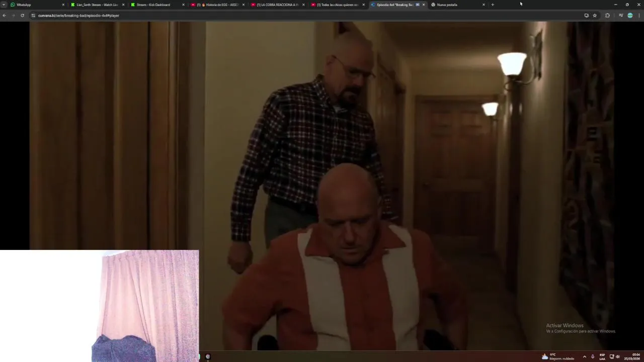Reload the cuevana page
The image size is (644, 362).
pyautogui.click(x=22, y=16)
